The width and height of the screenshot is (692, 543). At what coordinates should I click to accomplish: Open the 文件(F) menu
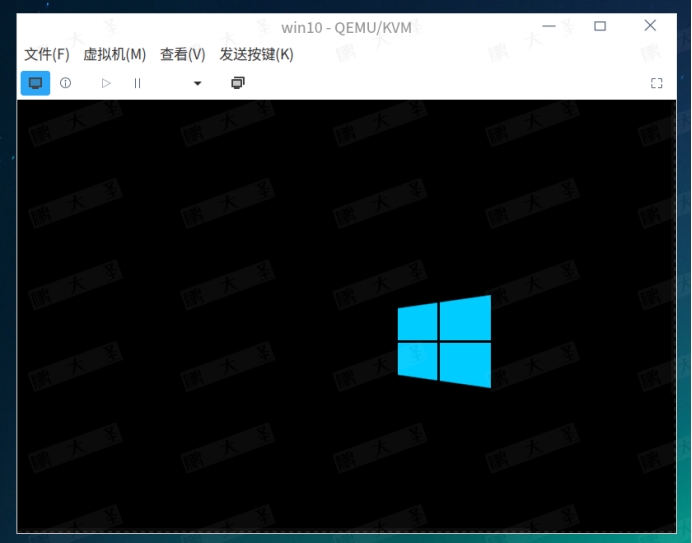click(x=46, y=54)
